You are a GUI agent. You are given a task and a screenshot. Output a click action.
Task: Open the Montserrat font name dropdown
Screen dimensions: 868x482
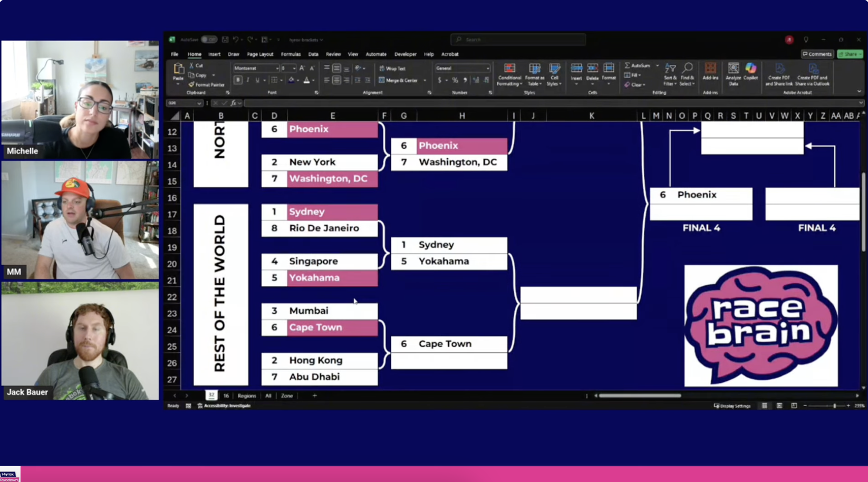tap(277, 69)
